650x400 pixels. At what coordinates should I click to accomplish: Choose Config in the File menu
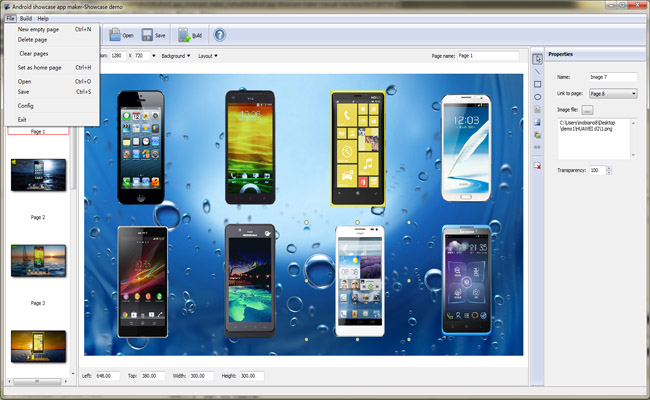pyautogui.click(x=54, y=106)
